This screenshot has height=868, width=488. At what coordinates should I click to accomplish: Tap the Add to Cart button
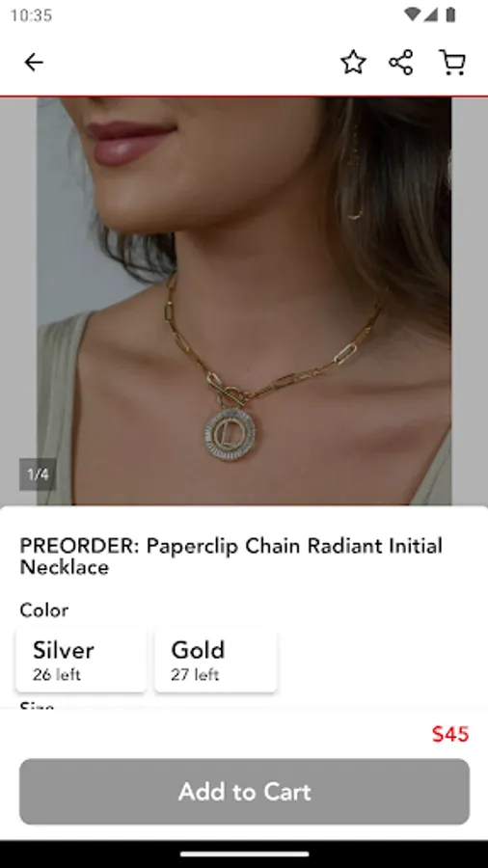[244, 792]
